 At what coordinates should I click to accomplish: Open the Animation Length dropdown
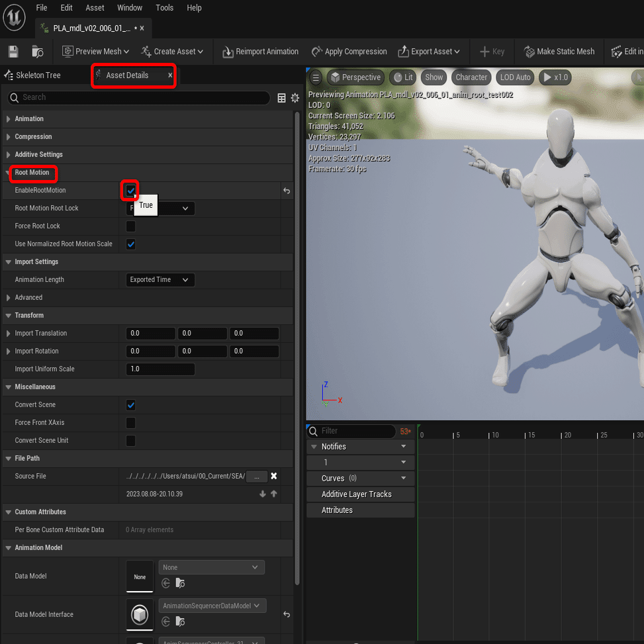(160, 280)
